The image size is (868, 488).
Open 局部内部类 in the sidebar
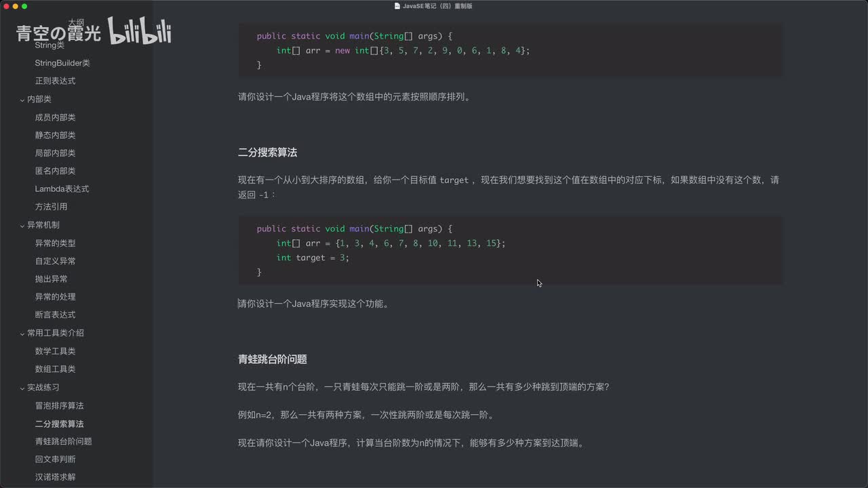(55, 153)
